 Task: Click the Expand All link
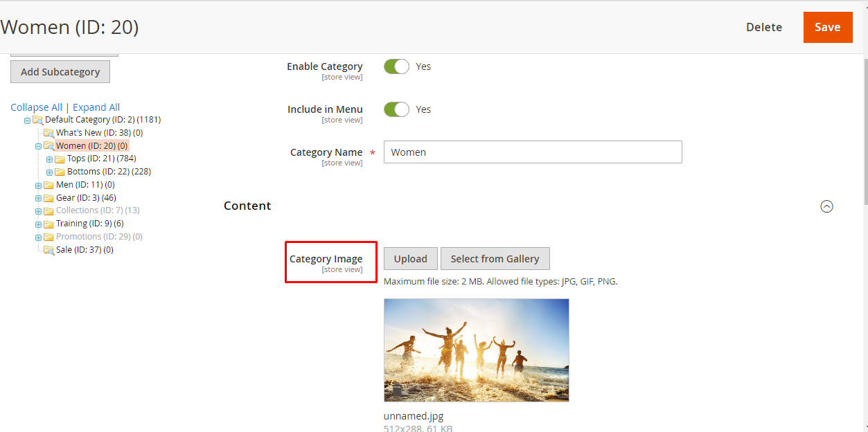96,107
